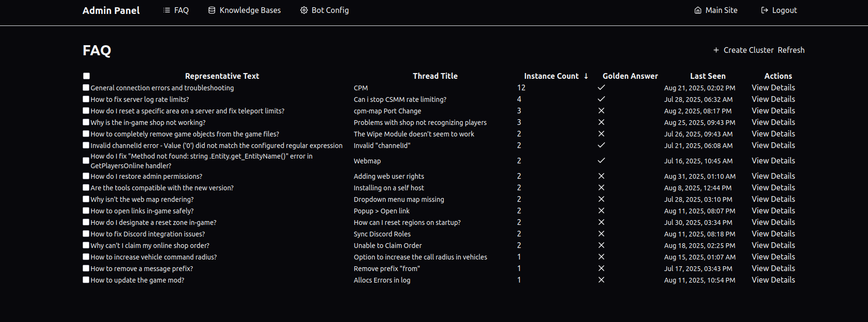The height and width of the screenshot is (322, 868).
Task: Click the Admin Panel brand title
Action: coord(111,11)
